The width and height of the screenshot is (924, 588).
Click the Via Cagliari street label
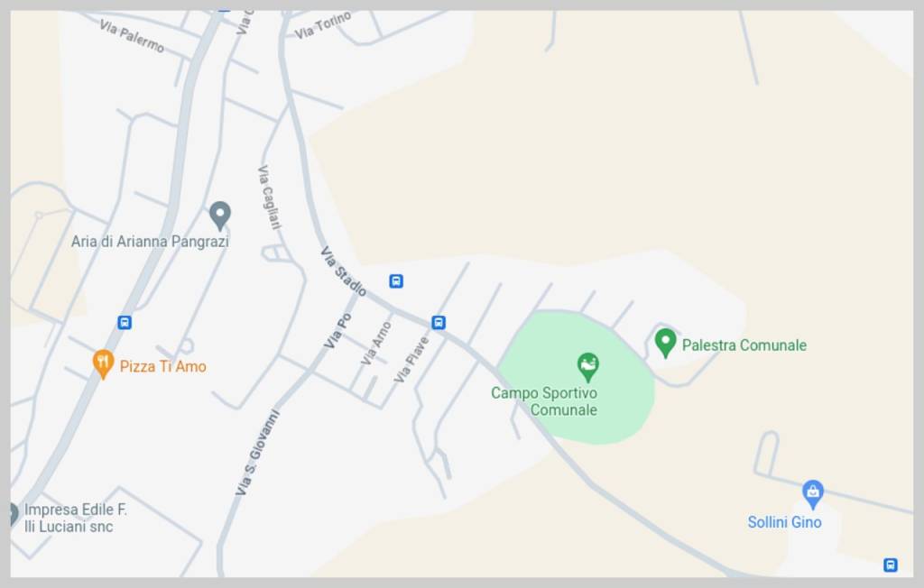pyautogui.click(x=269, y=197)
